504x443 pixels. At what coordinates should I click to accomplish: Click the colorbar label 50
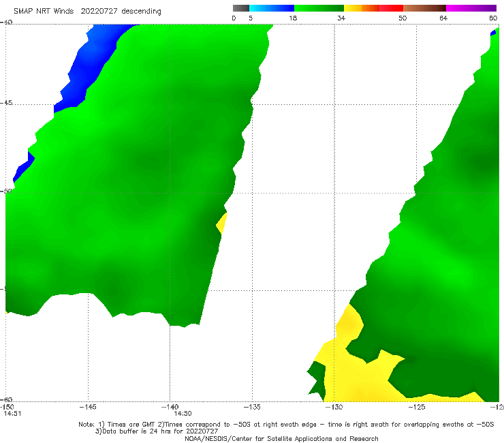tap(403, 18)
